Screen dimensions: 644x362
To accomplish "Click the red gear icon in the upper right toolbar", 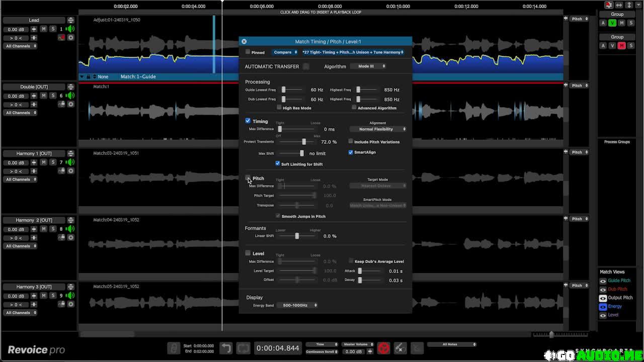I will [609, 5].
